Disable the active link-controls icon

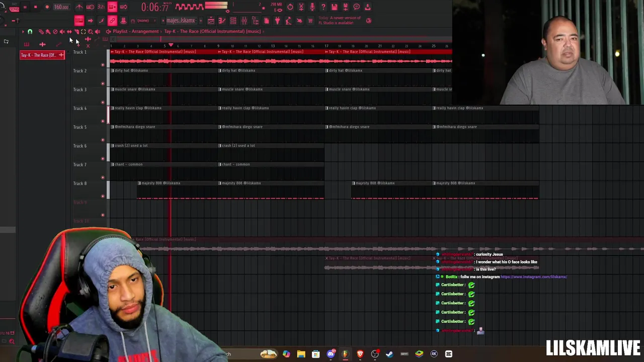point(112,21)
